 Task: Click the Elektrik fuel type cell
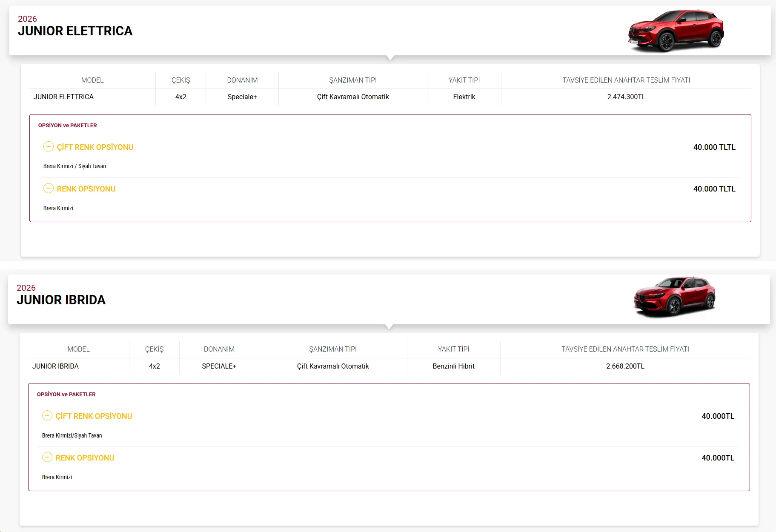464,97
